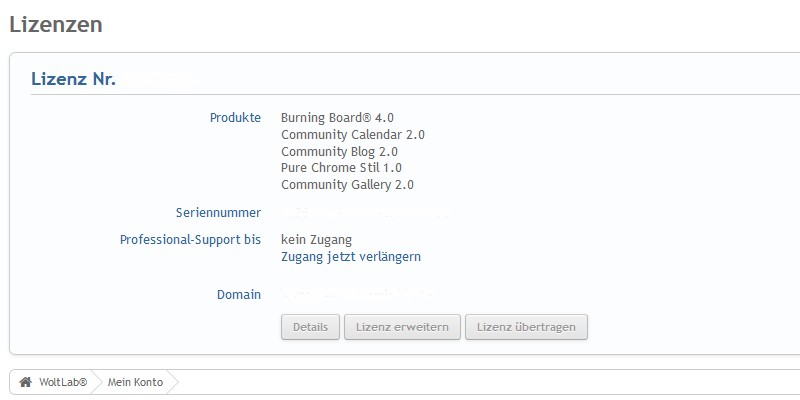This screenshot has height=400, width=800.
Task: Select the Community Gallery 2.0 product entry
Action: point(347,185)
